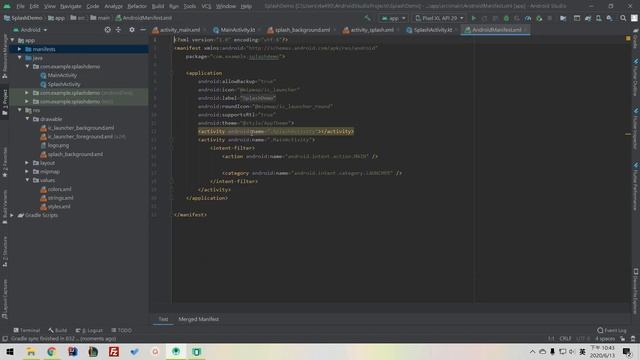Screen dimensions: 640x360
Task: Open FileZilla from the taskbar
Action: pos(114,351)
